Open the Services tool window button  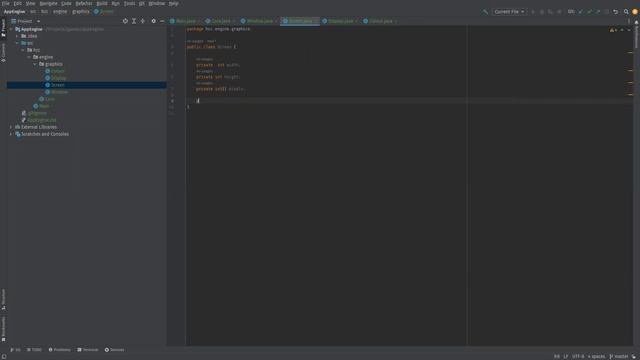click(x=115, y=350)
